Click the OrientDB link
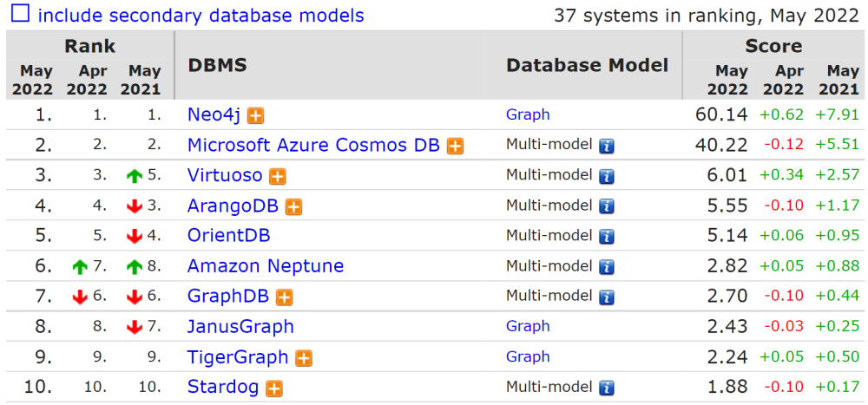Image resolution: width=868 pixels, height=405 pixels. pos(228,236)
